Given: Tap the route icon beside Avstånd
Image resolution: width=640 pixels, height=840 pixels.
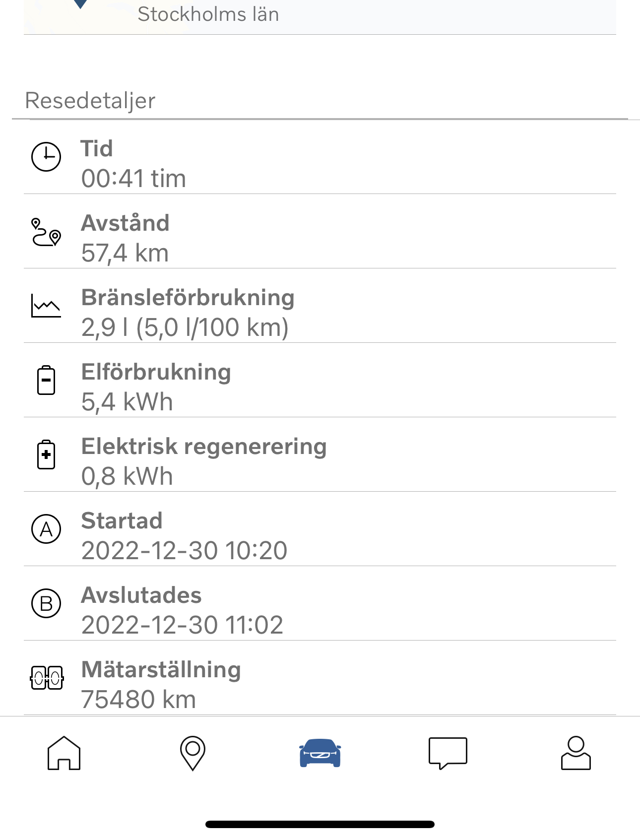Looking at the screenshot, I should point(46,232).
